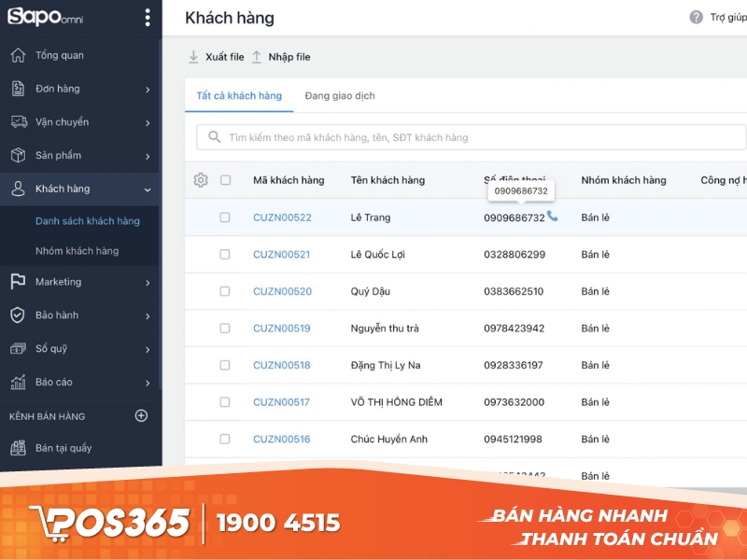Open customer link CUZN00517
Image resolution: width=747 pixels, height=560 pixels.
pyautogui.click(x=281, y=402)
